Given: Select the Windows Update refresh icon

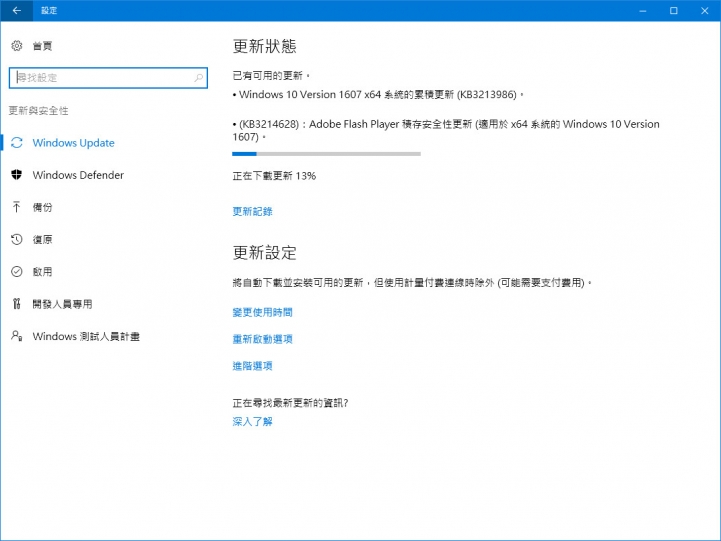Looking at the screenshot, I should click(17, 143).
